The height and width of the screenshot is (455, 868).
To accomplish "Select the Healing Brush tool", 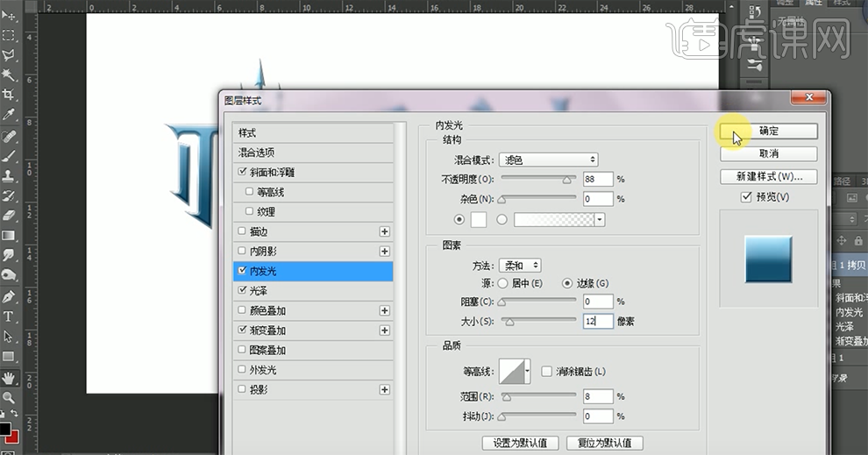I will (x=8, y=136).
